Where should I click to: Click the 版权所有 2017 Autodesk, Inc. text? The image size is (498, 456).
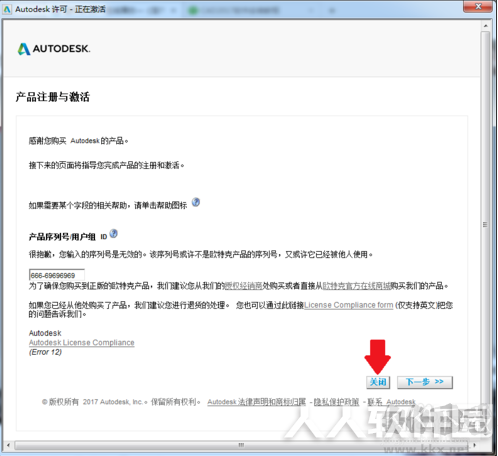[95, 402]
